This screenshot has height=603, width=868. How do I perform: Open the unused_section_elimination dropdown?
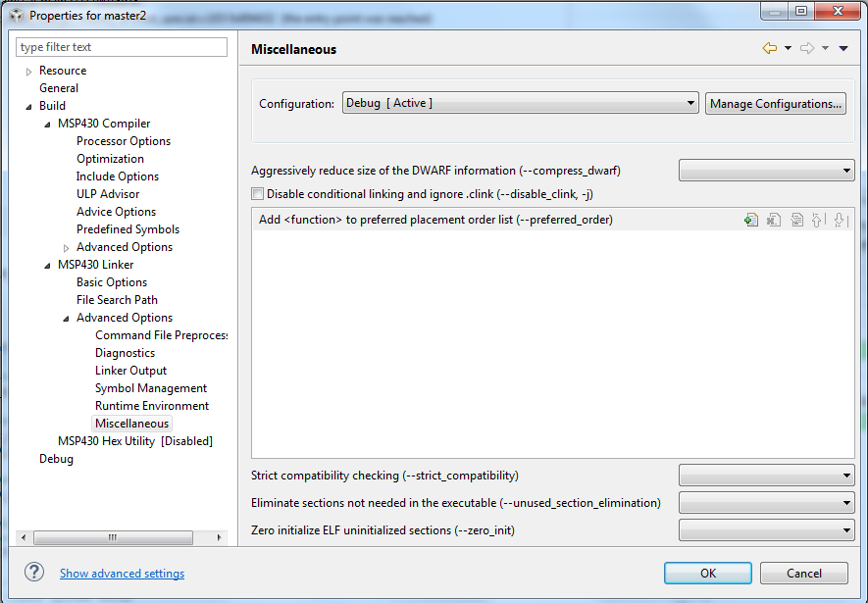[767, 503]
